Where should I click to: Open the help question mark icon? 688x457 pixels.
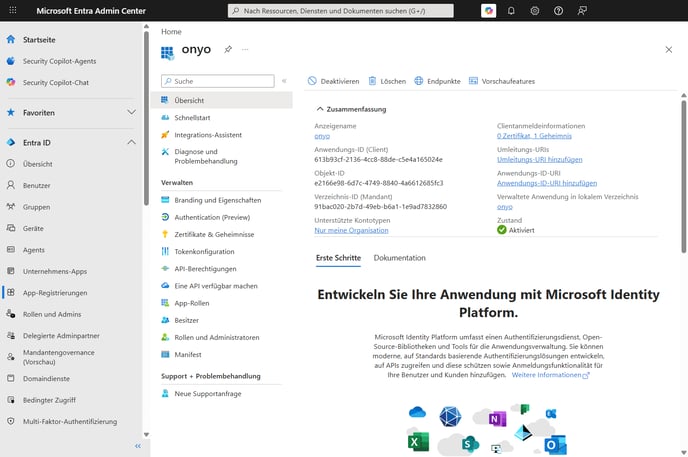click(x=558, y=11)
